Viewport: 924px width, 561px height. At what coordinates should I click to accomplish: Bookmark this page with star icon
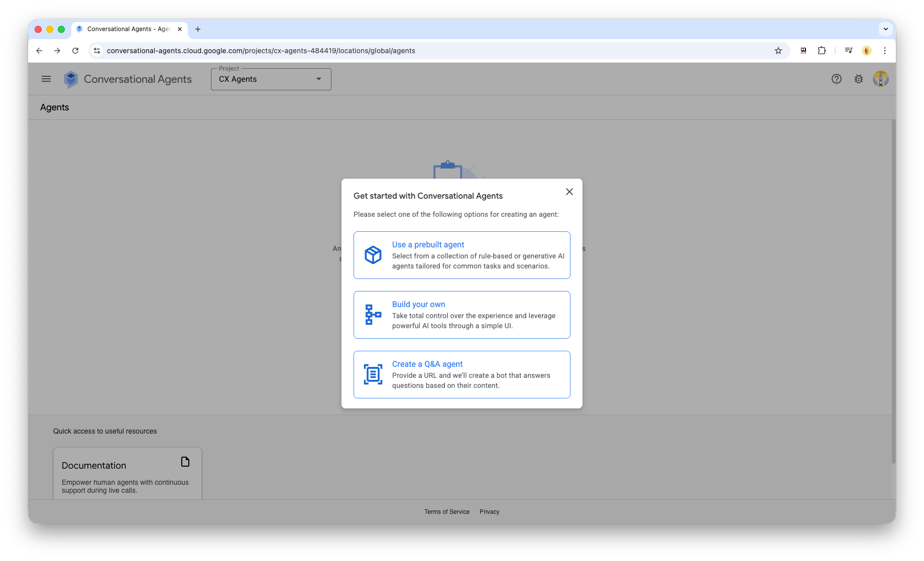pyautogui.click(x=778, y=51)
